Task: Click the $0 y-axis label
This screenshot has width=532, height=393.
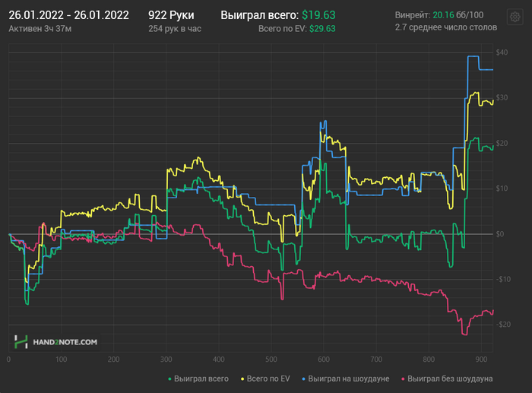Action: (500, 234)
